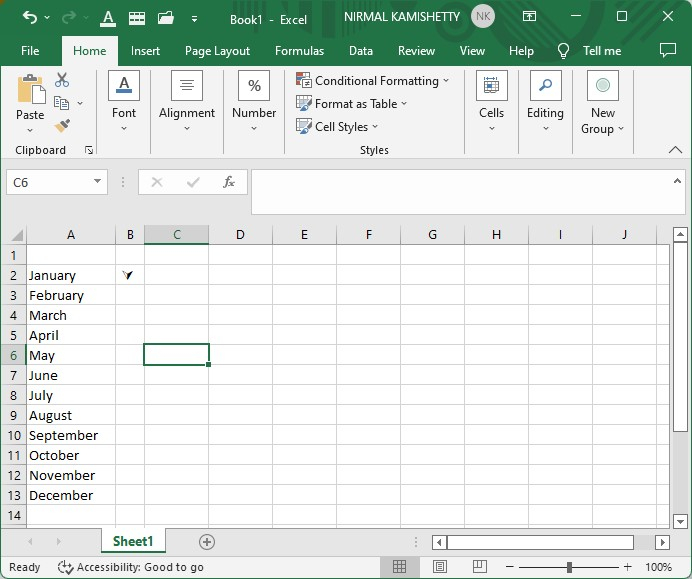Screen dimensions: 692x579
Task: Click the NK account avatar
Action: (x=483, y=16)
